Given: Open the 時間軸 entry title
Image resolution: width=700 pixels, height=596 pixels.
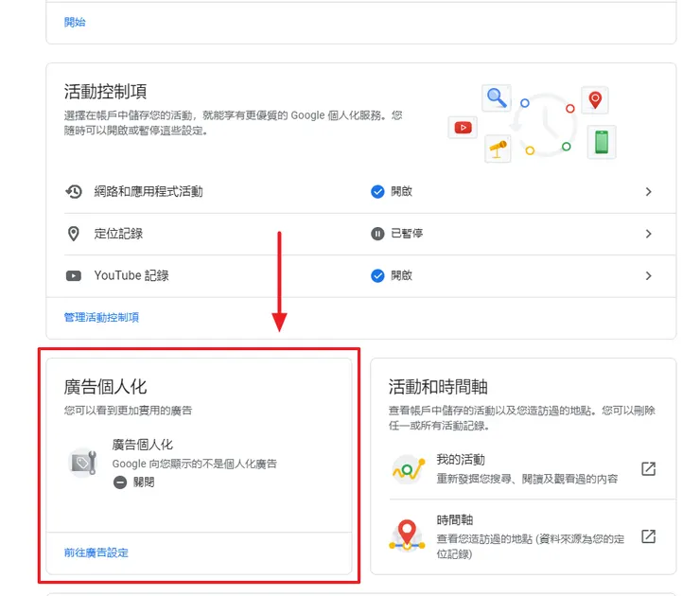Looking at the screenshot, I should click(x=455, y=520).
